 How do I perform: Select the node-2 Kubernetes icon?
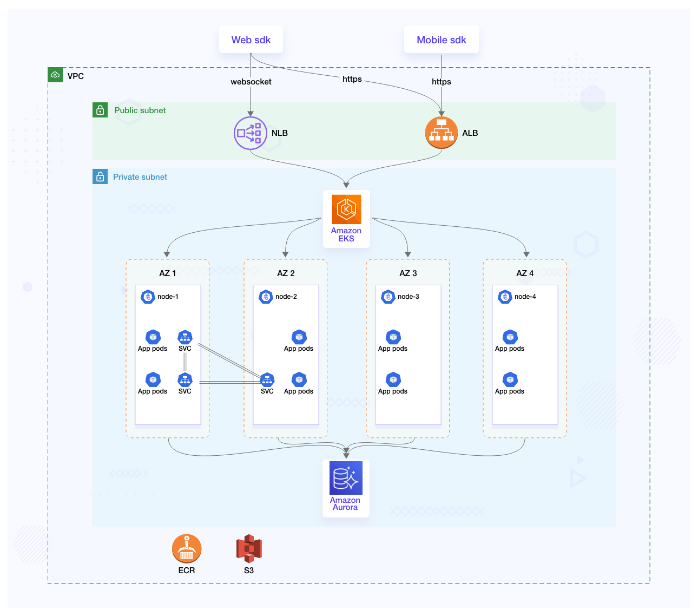(x=266, y=297)
